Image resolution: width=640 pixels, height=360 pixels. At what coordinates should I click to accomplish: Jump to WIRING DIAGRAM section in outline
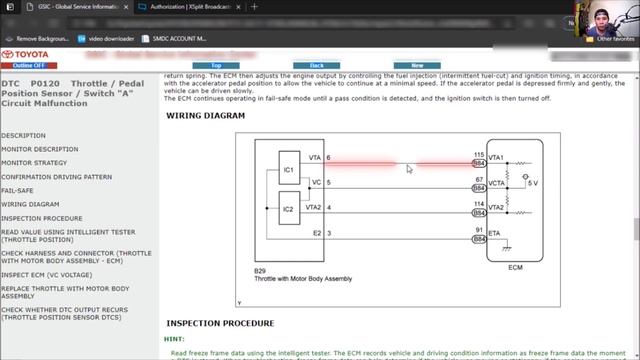30,204
